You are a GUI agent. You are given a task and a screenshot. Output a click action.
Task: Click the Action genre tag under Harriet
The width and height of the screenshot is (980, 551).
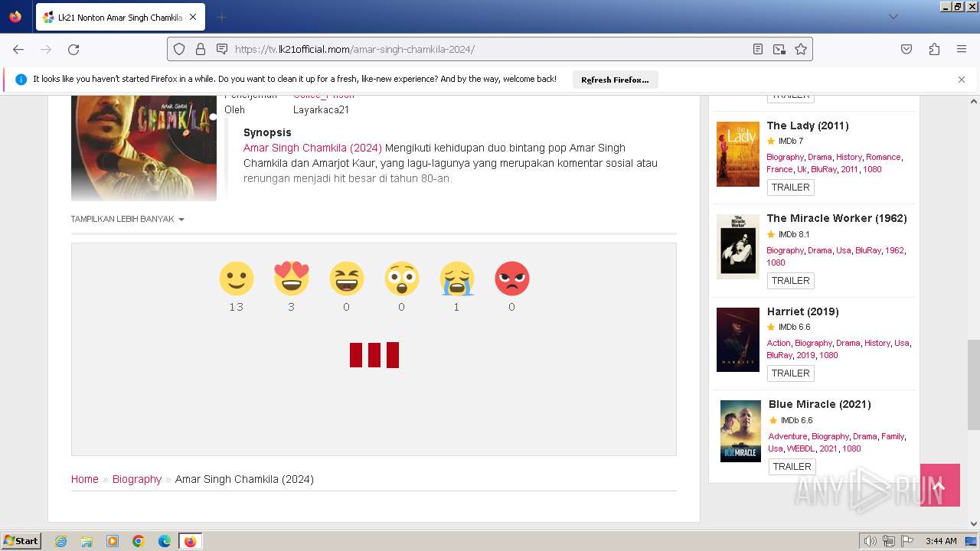coord(779,343)
